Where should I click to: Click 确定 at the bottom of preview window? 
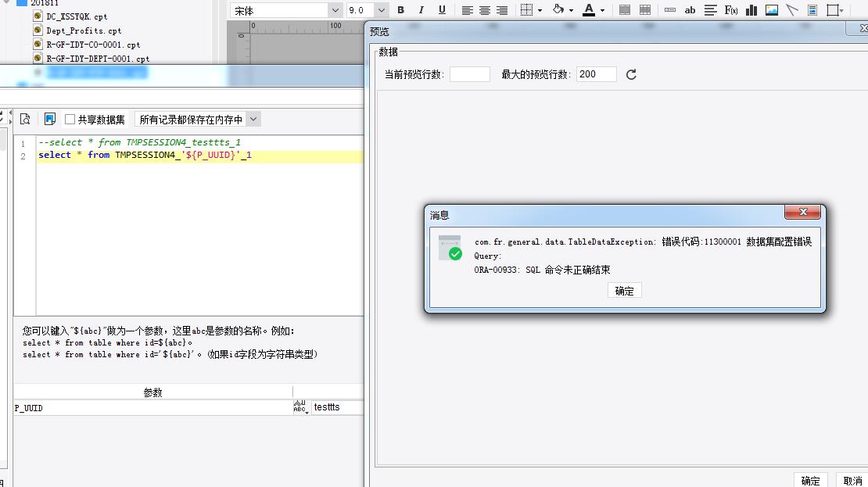(x=810, y=481)
